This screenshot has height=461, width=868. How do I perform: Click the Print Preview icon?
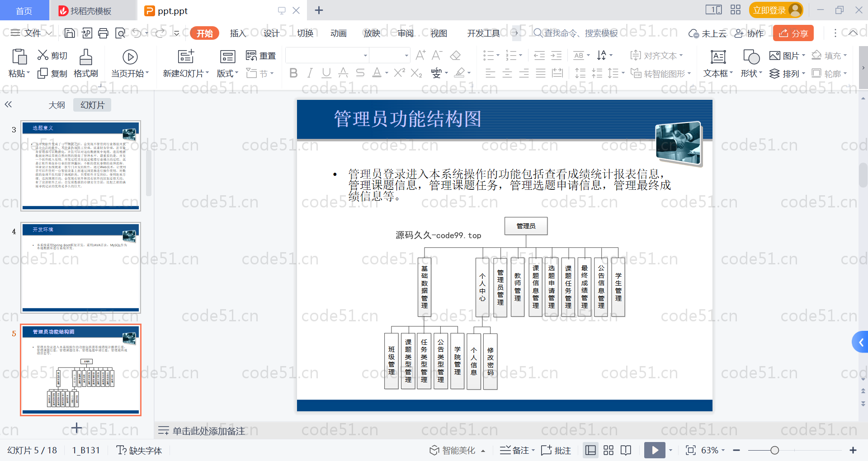(x=120, y=33)
